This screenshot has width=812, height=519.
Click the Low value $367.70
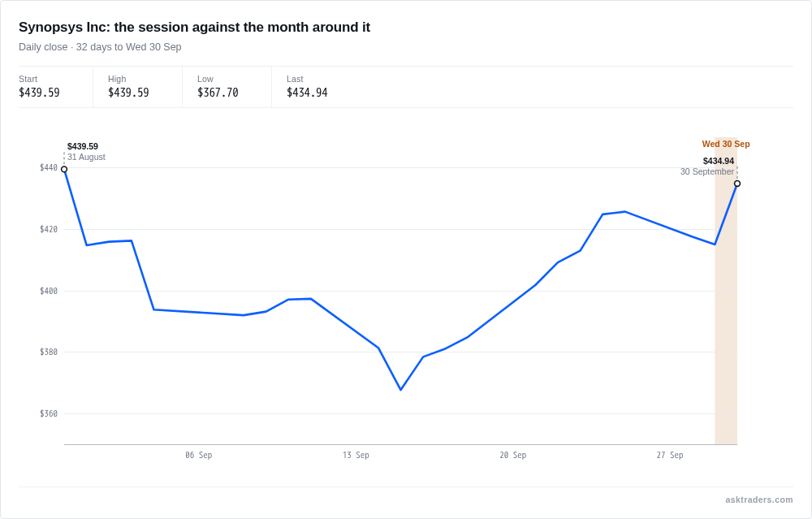(x=218, y=93)
